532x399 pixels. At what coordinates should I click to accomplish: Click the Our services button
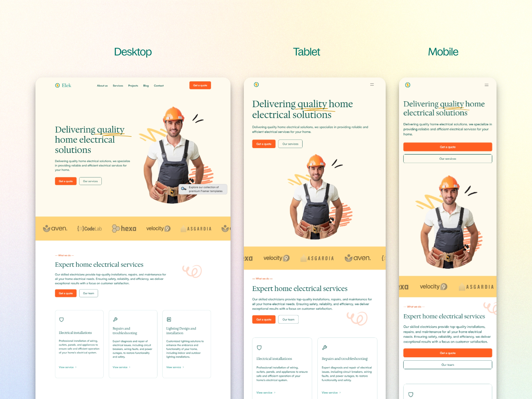tap(90, 181)
